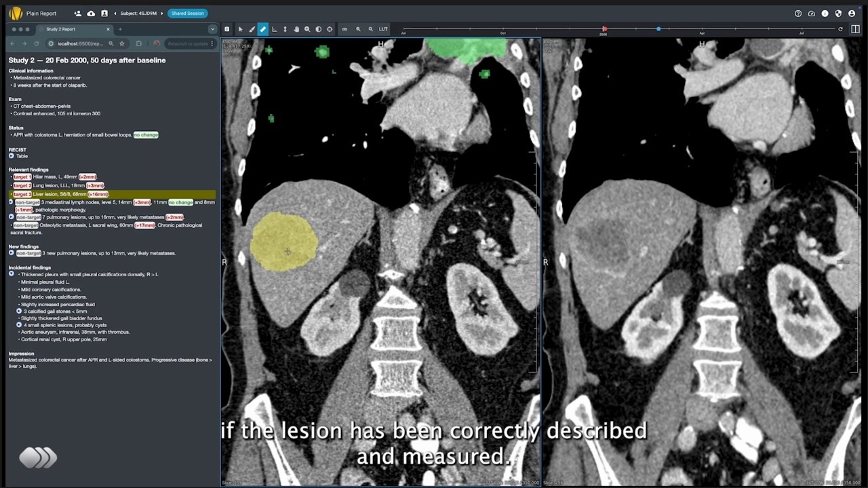Select the arrow pointer tool

pyautogui.click(x=240, y=29)
